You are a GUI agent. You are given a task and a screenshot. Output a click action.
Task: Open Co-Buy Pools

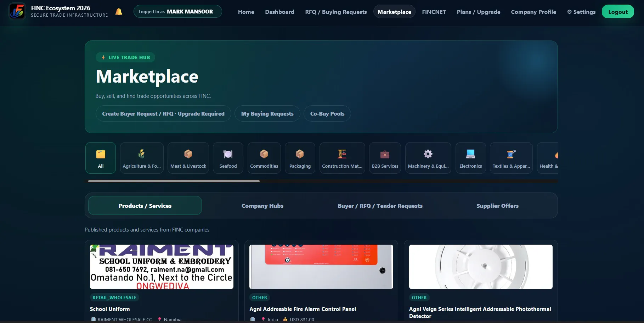tap(327, 113)
